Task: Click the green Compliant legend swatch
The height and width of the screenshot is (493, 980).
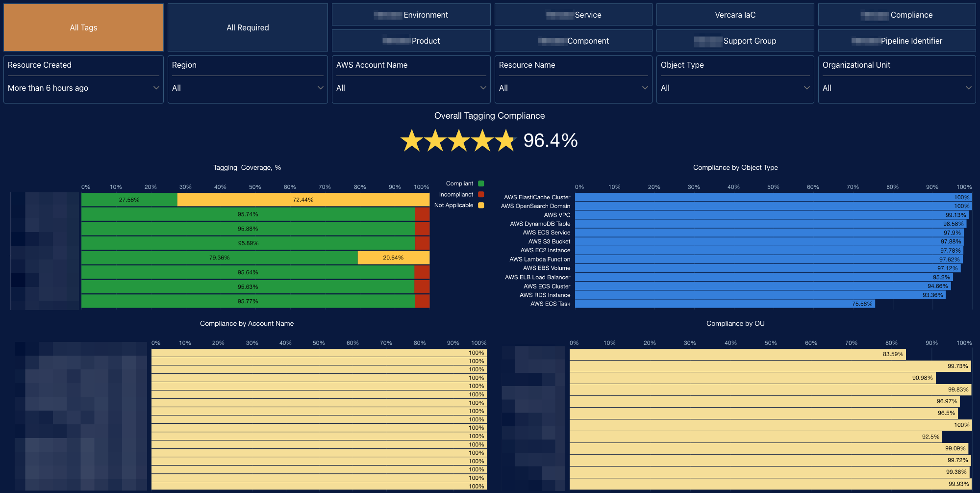Action: 481,183
